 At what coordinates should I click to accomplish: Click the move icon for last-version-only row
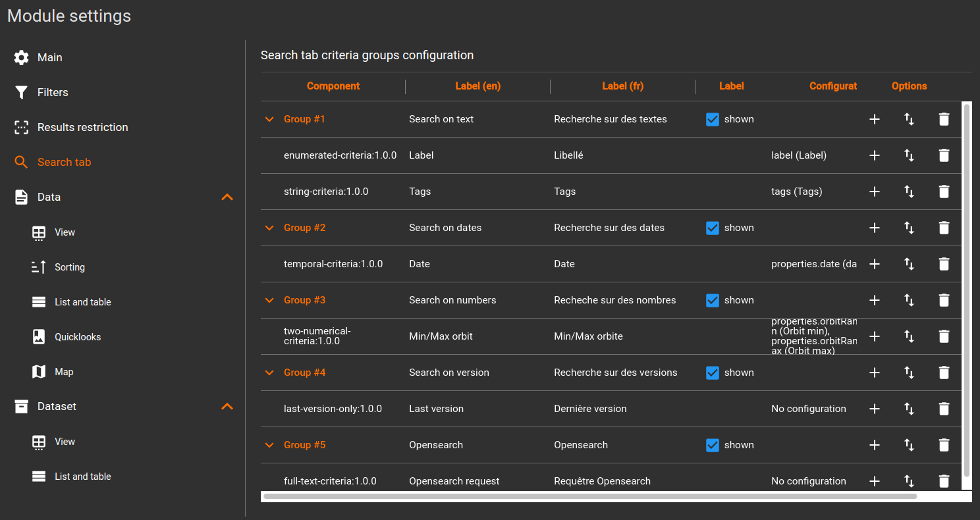tap(910, 409)
